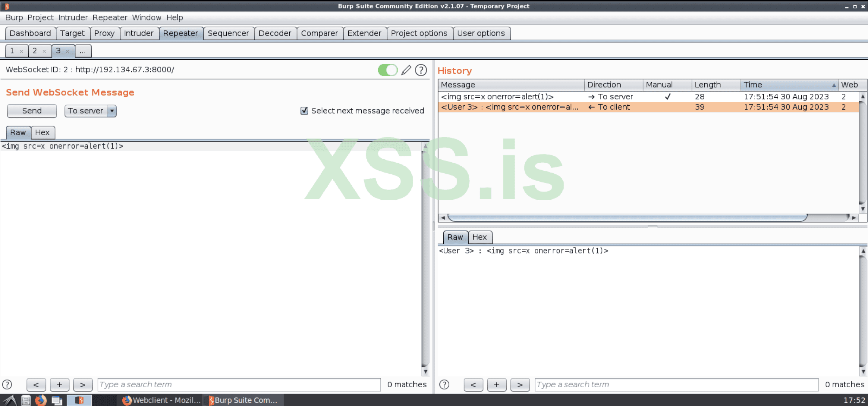Image resolution: width=868 pixels, height=406 pixels.
Task: Click the pencil icon to edit WebSocket settings
Action: (x=406, y=70)
